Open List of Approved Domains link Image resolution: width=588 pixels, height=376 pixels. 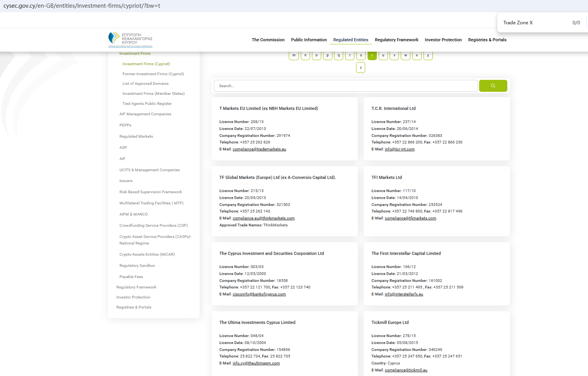[146, 84]
